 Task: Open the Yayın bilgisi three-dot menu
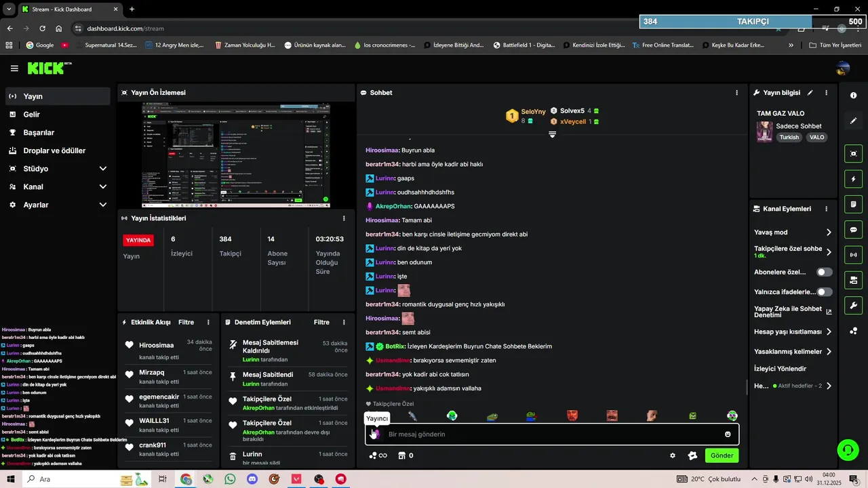click(826, 93)
